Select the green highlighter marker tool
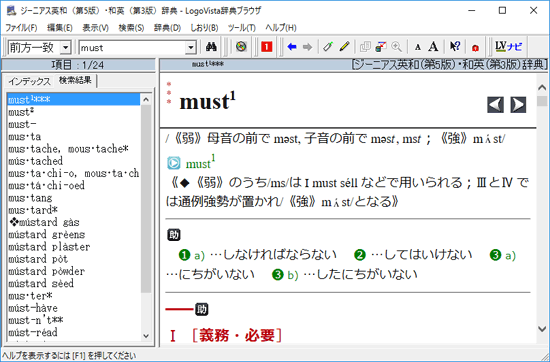Viewport: 550px width, 362px height. pyautogui.click(x=328, y=47)
